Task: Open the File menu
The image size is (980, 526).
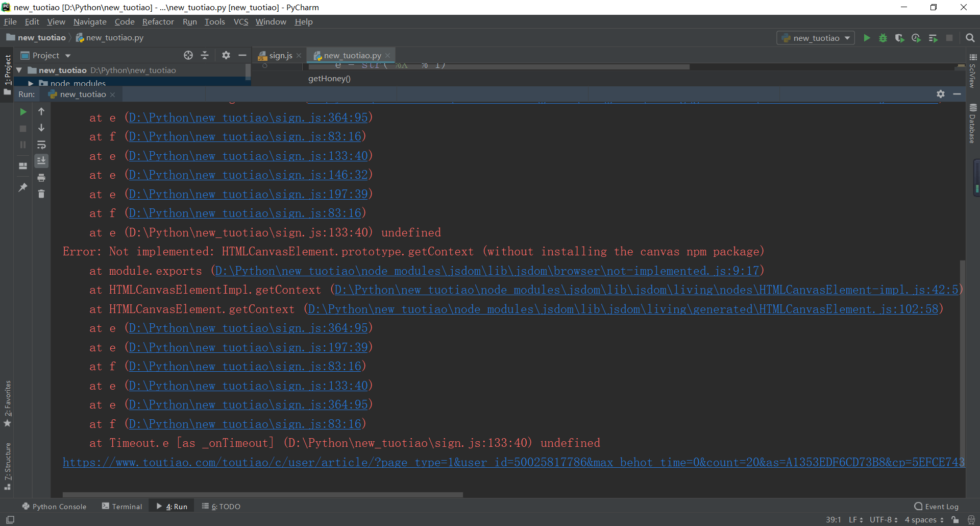Action: 10,21
